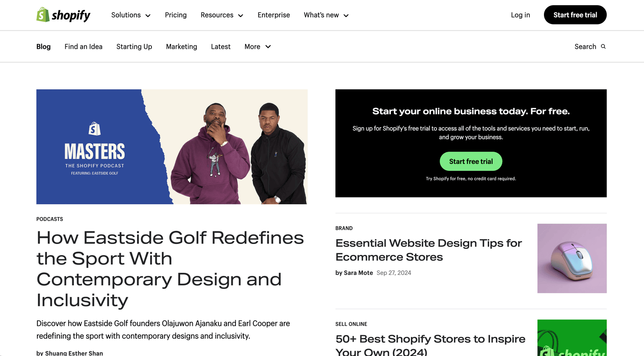Click the green Start free trial button
The height and width of the screenshot is (356, 644).
point(471,161)
